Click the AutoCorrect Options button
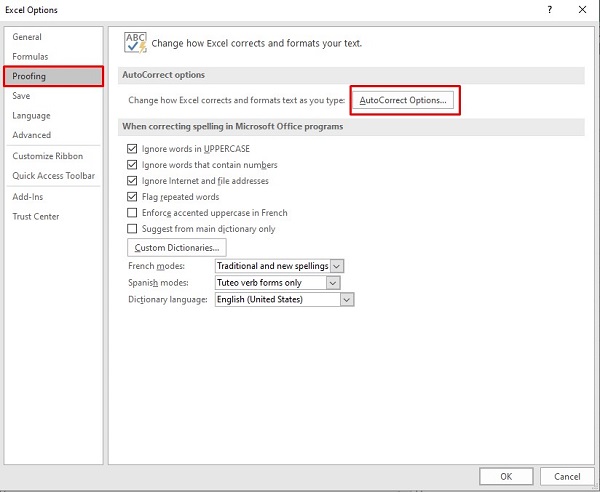 [x=403, y=101]
